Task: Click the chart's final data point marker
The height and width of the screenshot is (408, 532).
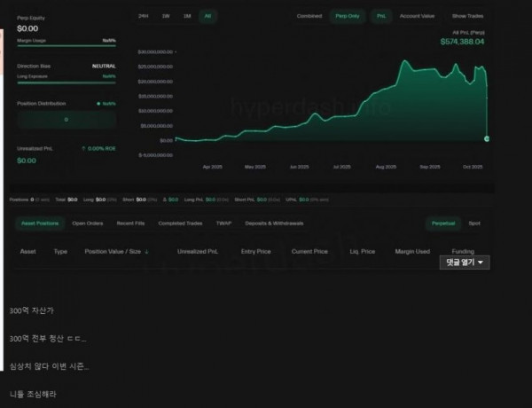Action: click(487, 139)
